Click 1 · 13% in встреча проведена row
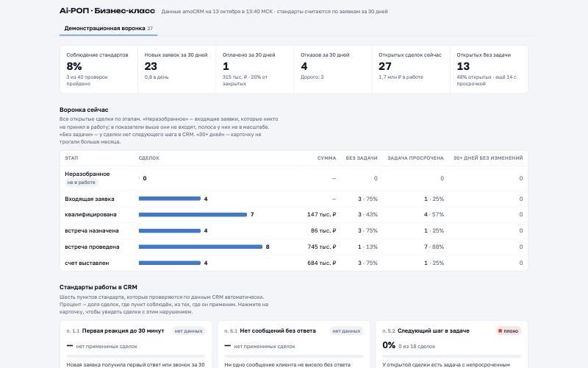This screenshot has height=368, width=588. pyautogui.click(x=367, y=247)
